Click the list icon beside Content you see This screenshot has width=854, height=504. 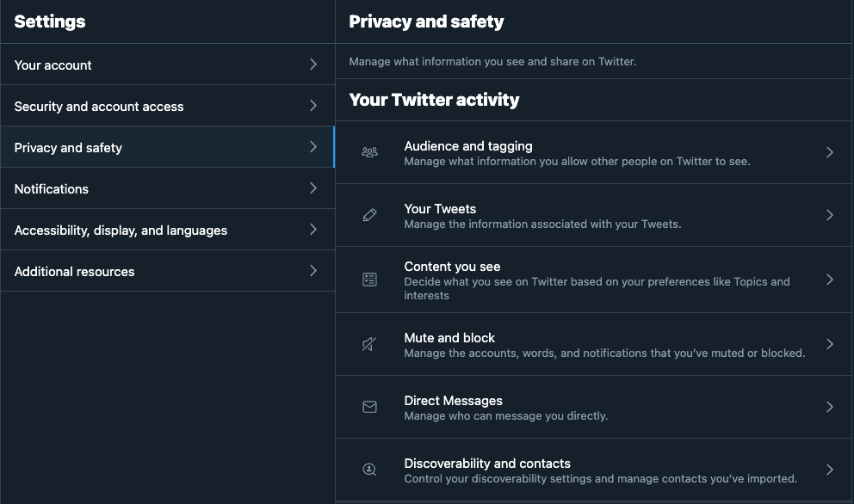coord(369,280)
